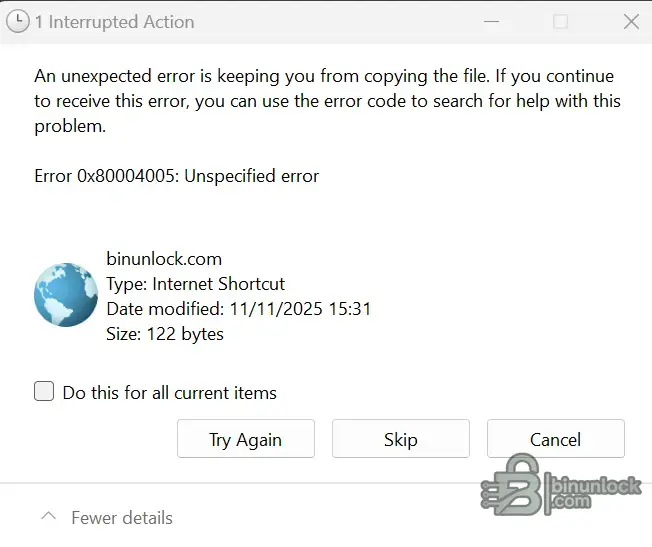Click the 'Do this for all current items' label
Image resolution: width=652 pixels, height=547 pixels.
coord(169,393)
